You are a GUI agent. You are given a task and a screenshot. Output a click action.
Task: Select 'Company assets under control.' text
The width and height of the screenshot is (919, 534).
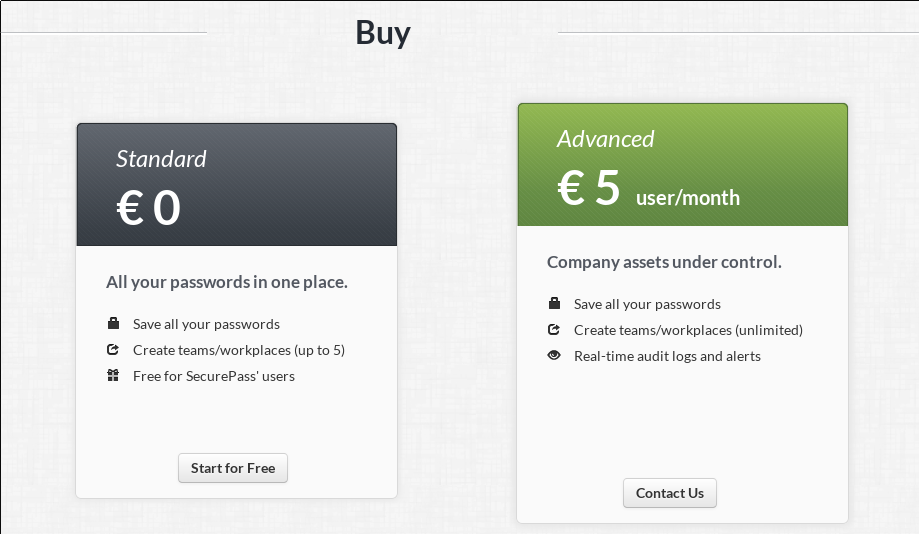(x=664, y=262)
